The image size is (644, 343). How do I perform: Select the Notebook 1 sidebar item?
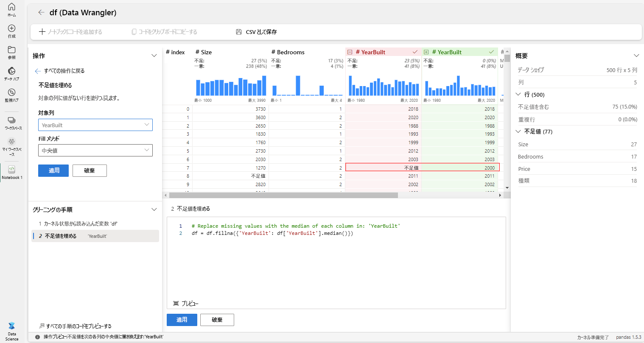(12, 172)
